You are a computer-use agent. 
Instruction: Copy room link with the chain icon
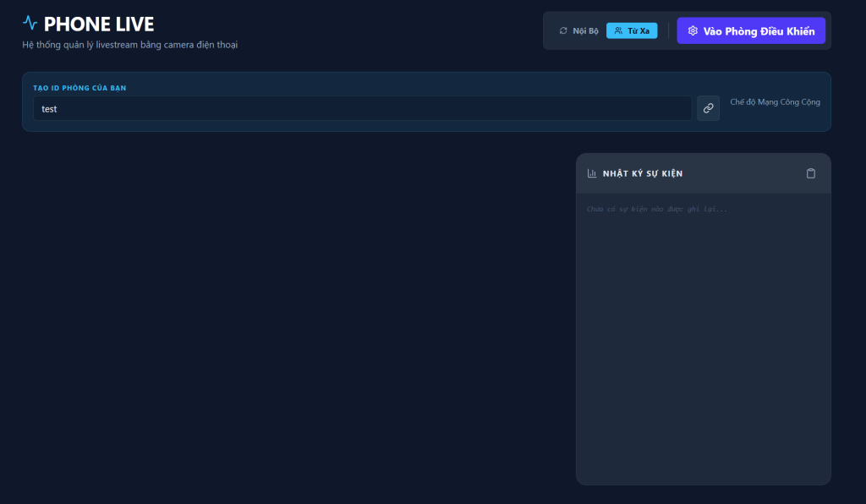pyautogui.click(x=708, y=108)
